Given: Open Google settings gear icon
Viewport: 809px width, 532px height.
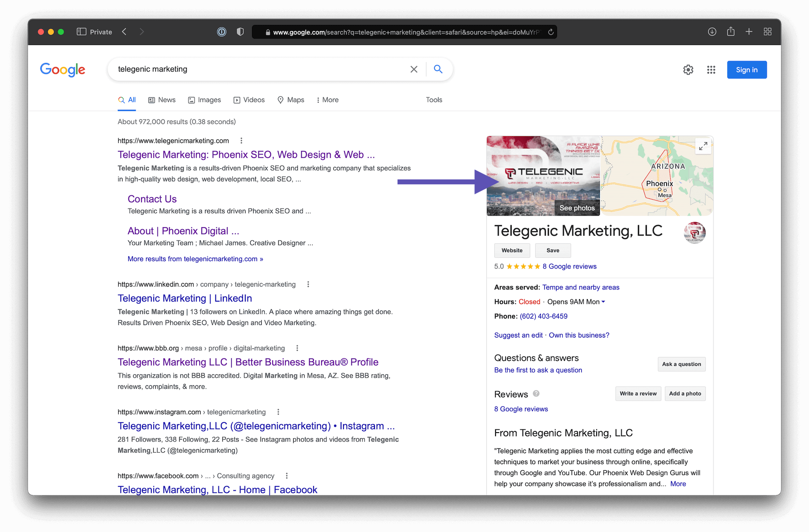Looking at the screenshot, I should click(x=688, y=70).
